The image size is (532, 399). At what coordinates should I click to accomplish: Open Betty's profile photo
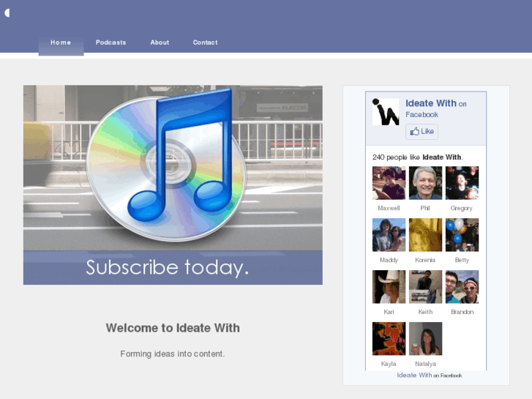pos(462,235)
